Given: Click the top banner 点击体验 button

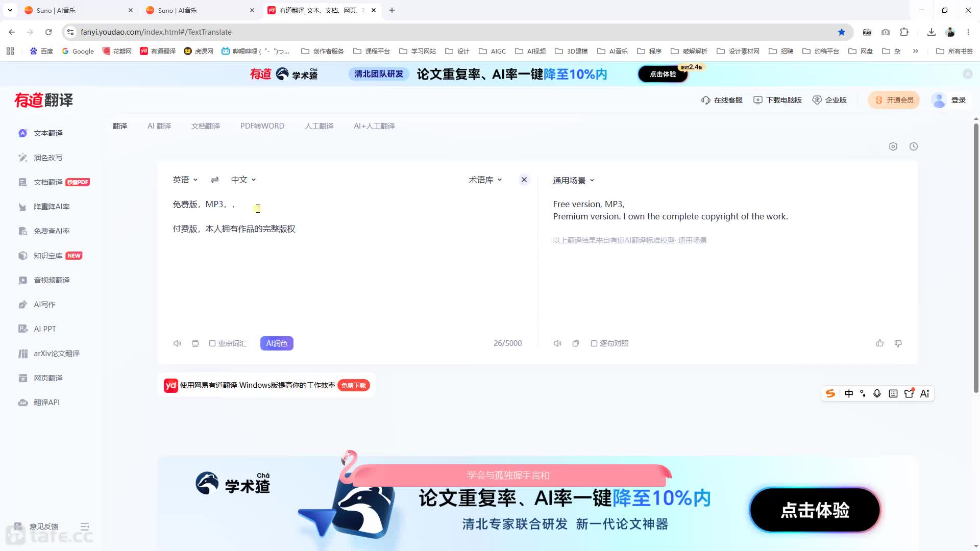Looking at the screenshot, I should coord(663,74).
